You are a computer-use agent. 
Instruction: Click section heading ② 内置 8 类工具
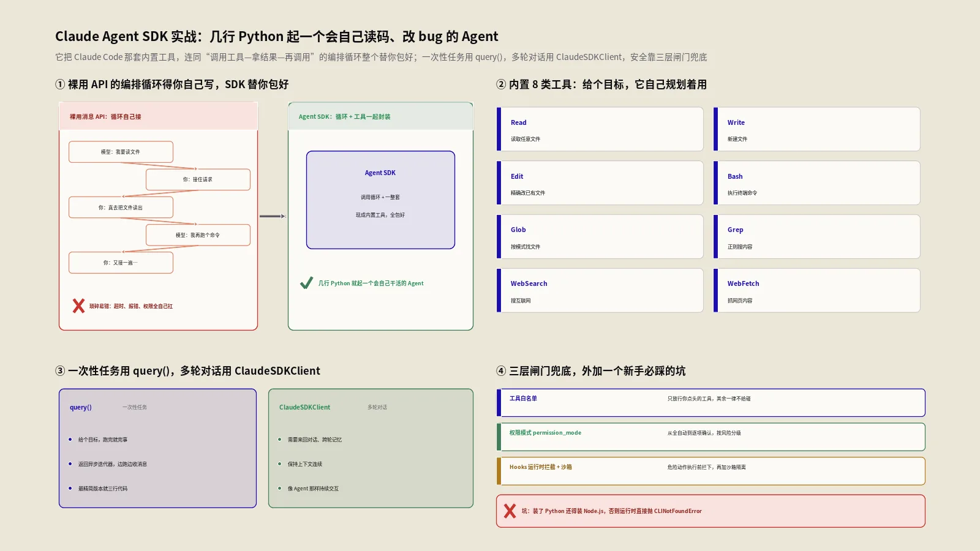601,84
